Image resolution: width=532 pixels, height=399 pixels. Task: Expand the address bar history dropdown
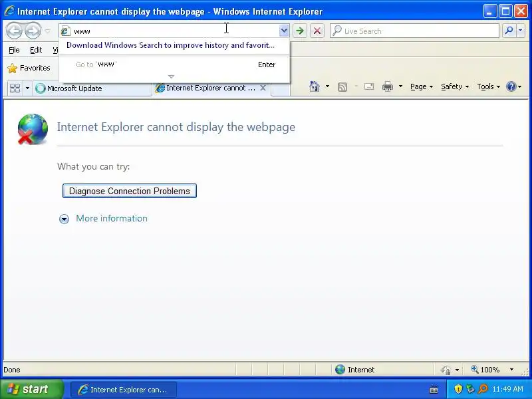click(x=284, y=31)
